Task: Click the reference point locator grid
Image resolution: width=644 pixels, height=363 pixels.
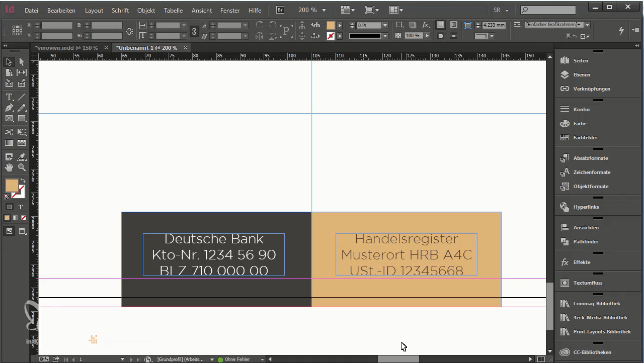Action: pyautogui.click(x=17, y=30)
